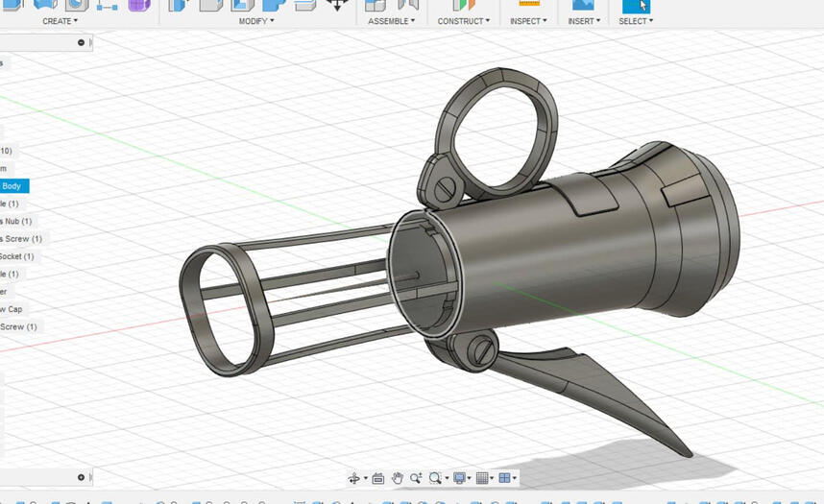Open the CONSTRUCT menu
The image size is (824, 504).
tap(464, 21)
